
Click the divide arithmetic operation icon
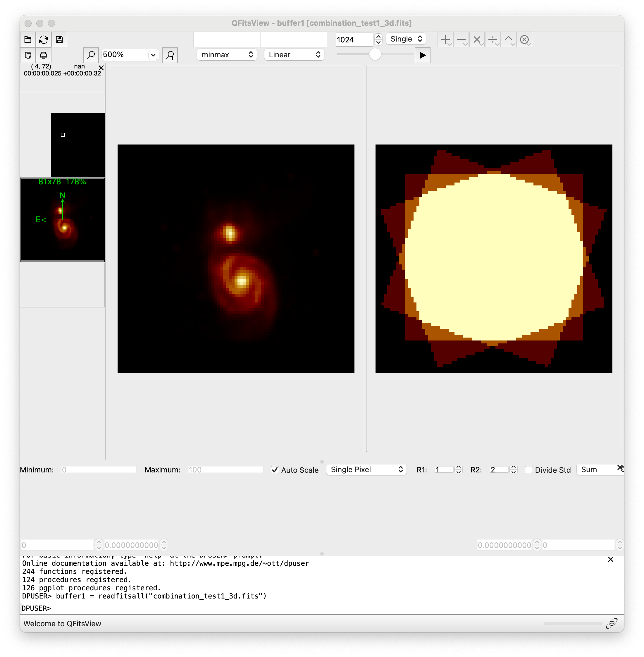pos(493,39)
